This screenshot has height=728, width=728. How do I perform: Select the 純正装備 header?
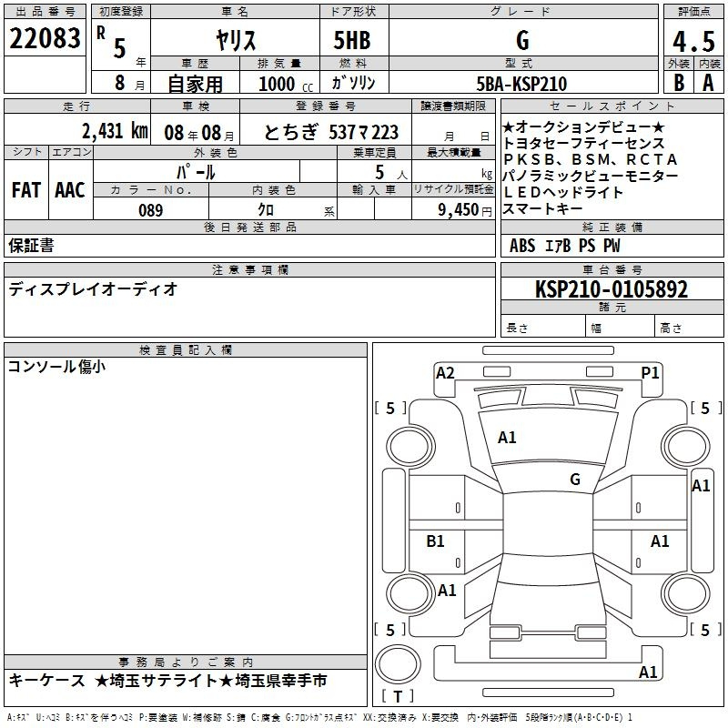tap(612, 227)
